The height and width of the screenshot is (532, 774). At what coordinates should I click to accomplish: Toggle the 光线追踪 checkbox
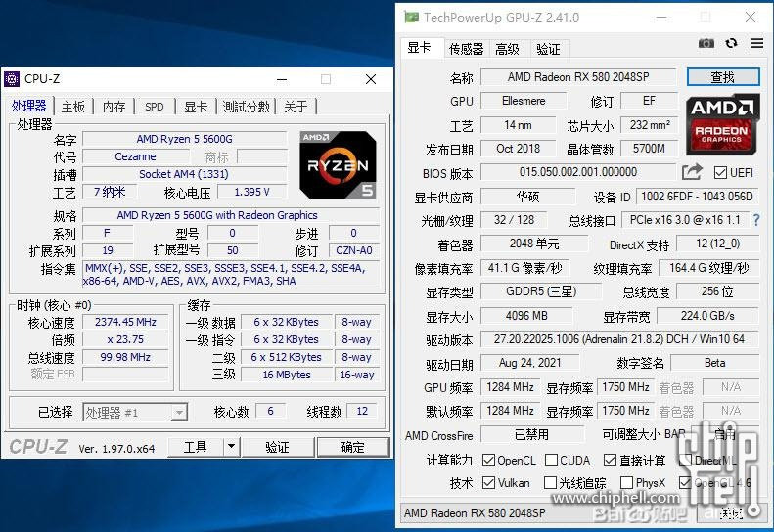click(550, 483)
